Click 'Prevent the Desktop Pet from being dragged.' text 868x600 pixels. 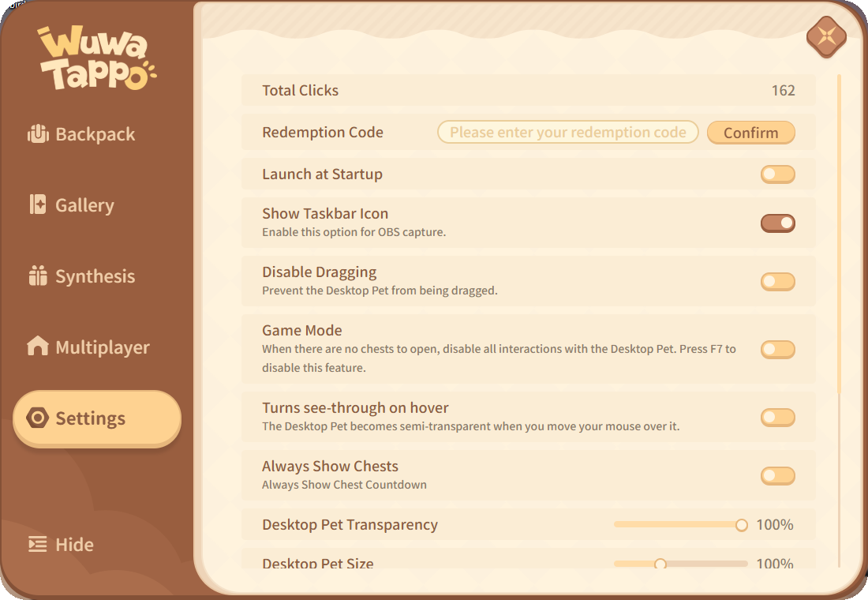pyautogui.click(x=380, y=291)
